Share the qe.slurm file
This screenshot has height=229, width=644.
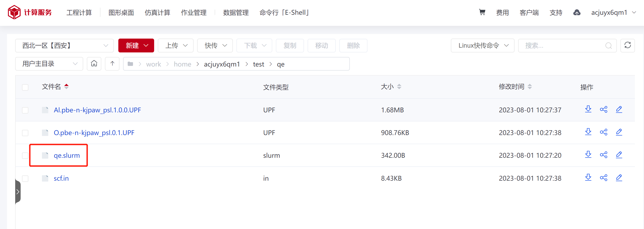(603, 155)
